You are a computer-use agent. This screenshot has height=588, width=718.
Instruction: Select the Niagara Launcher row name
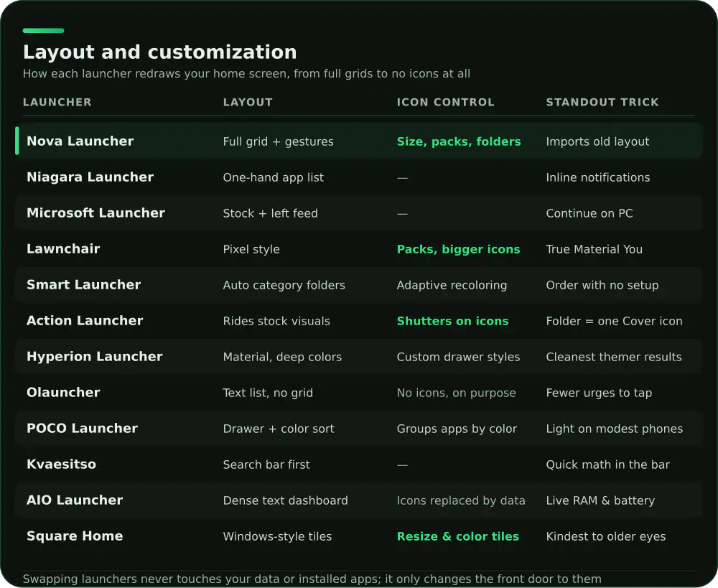[90, 177]
